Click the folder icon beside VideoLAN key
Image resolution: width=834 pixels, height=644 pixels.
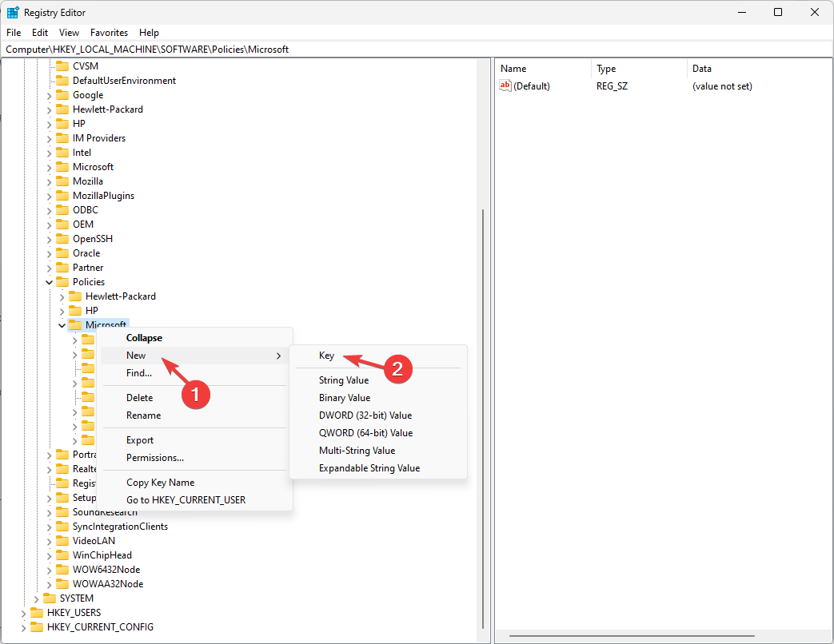point(64,540)
